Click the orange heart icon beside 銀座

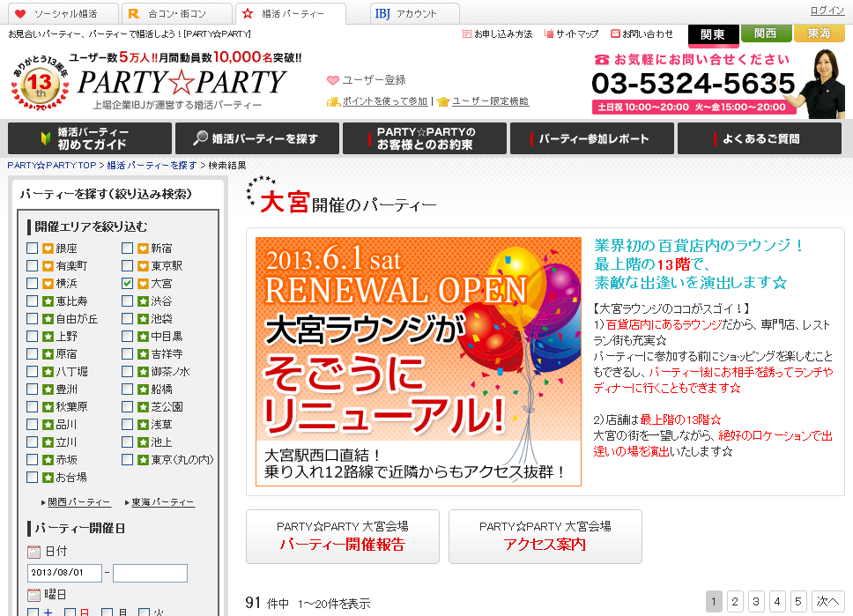(48, 249)
